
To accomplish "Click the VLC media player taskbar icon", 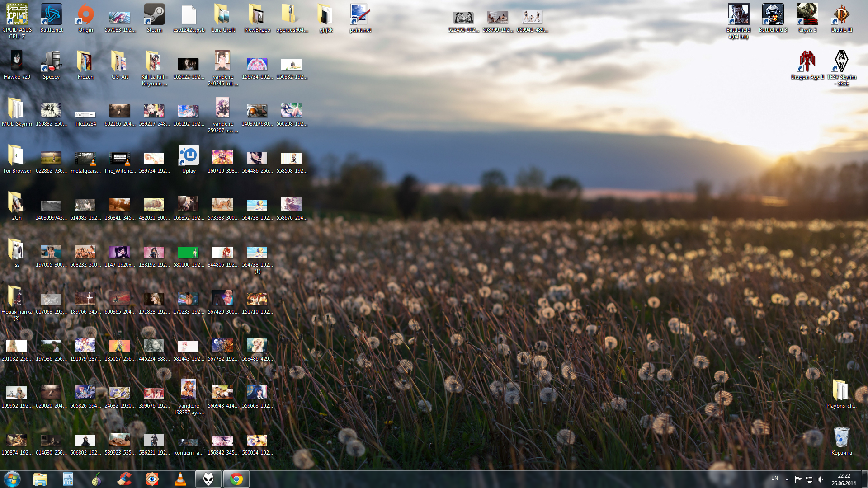I will pos(180,479).
